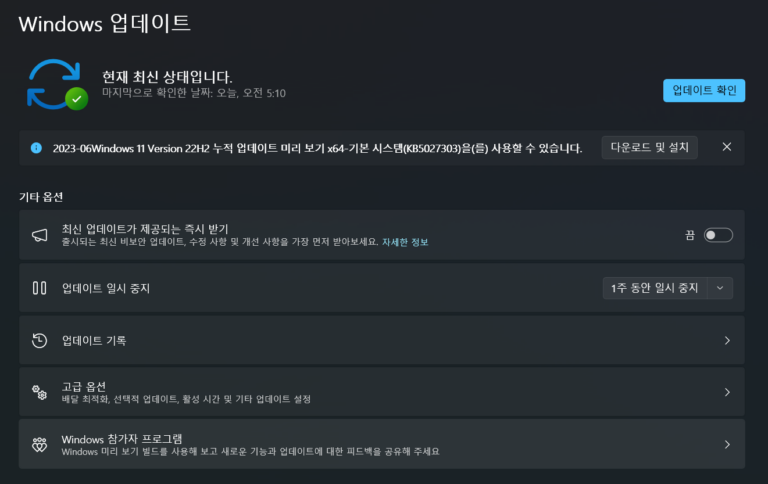Select 1주 동안 일시 중지 button
Image resolution: width=768 pixels, height=484 pixels.
point(655,288)
